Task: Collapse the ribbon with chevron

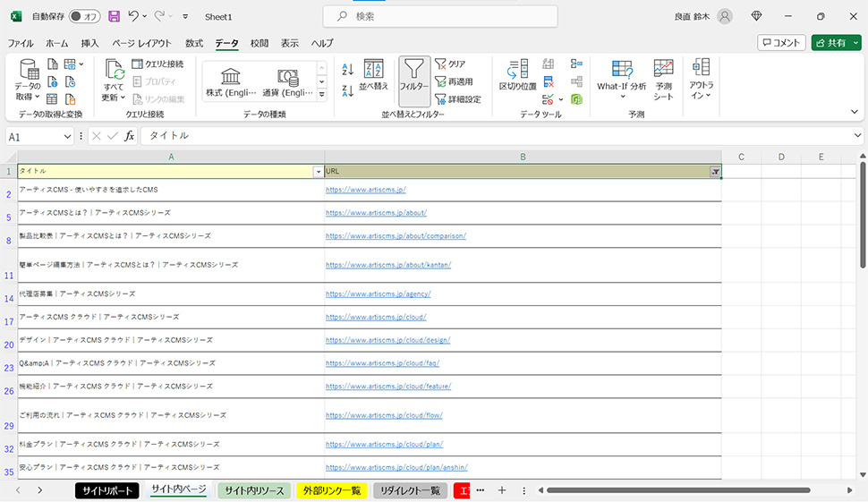Action: [x=855, y=112]
